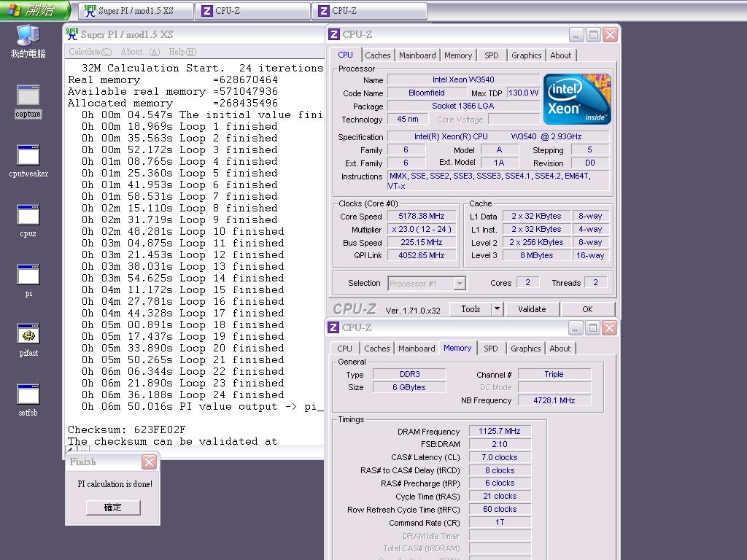This screenshot has width=747, height=560.
Task: Click the Intel Xeon inside logo
Action: 577,99
